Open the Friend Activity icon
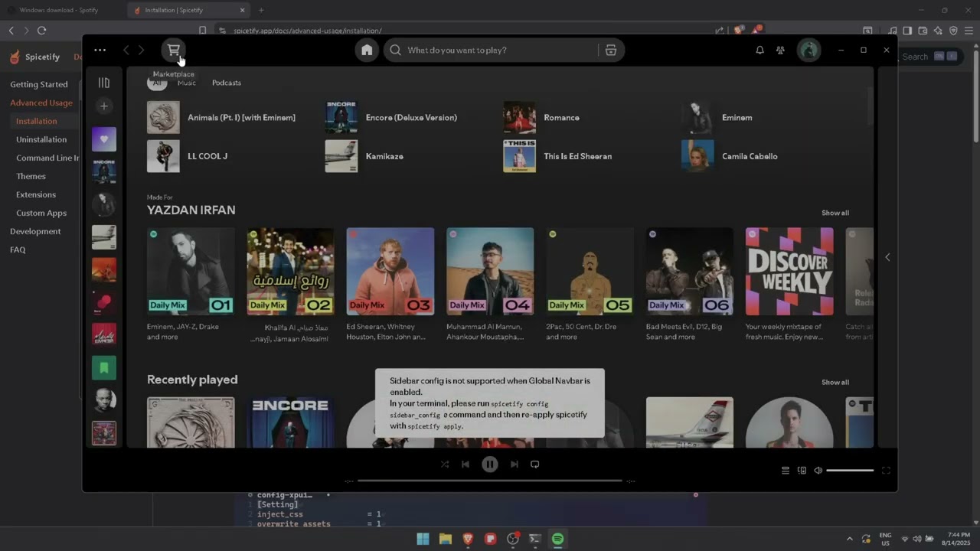 [x=780, y=51]
